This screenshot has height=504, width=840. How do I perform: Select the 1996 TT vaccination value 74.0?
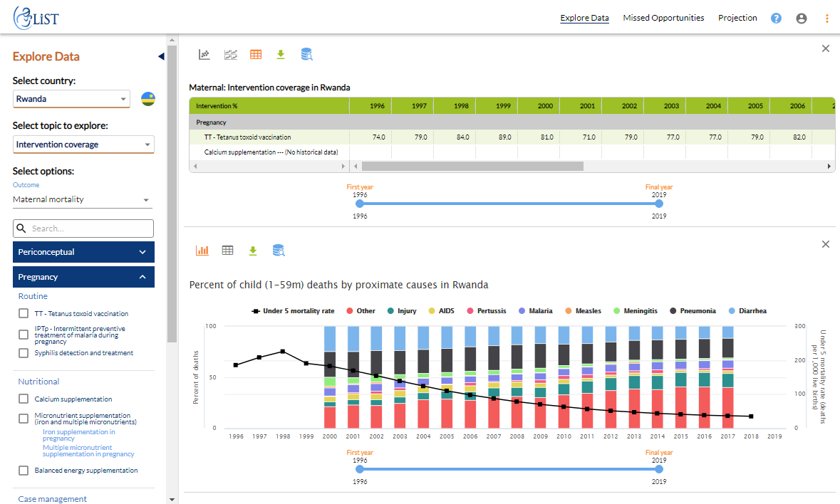379,137
